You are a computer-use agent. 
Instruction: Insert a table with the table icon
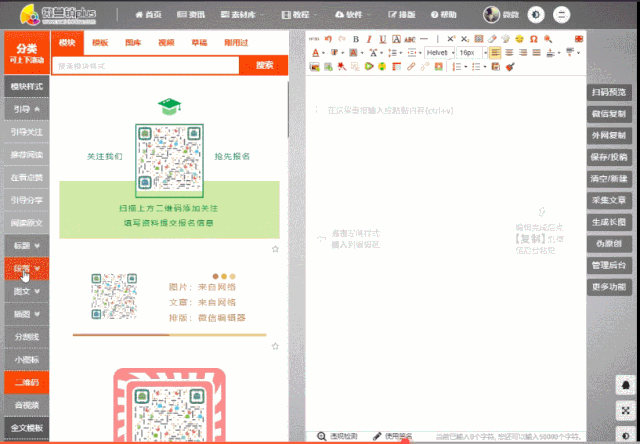[396, 67]
